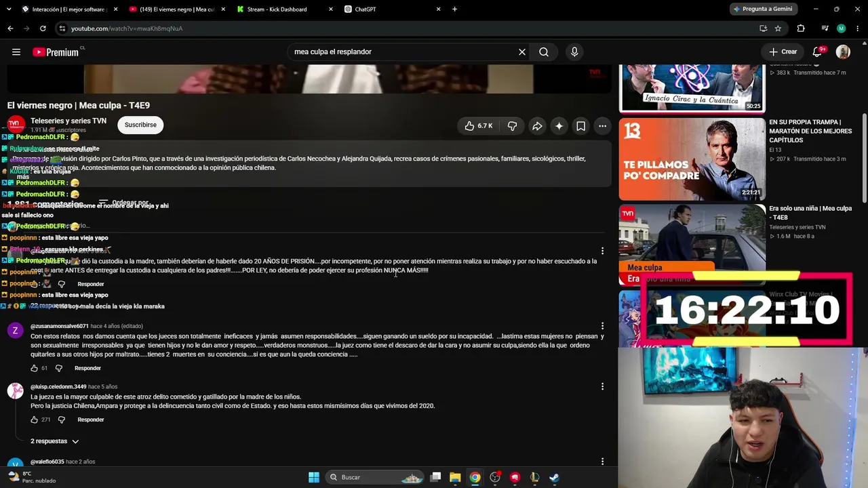
Task: Open the Crear menu
Action: 783,52
